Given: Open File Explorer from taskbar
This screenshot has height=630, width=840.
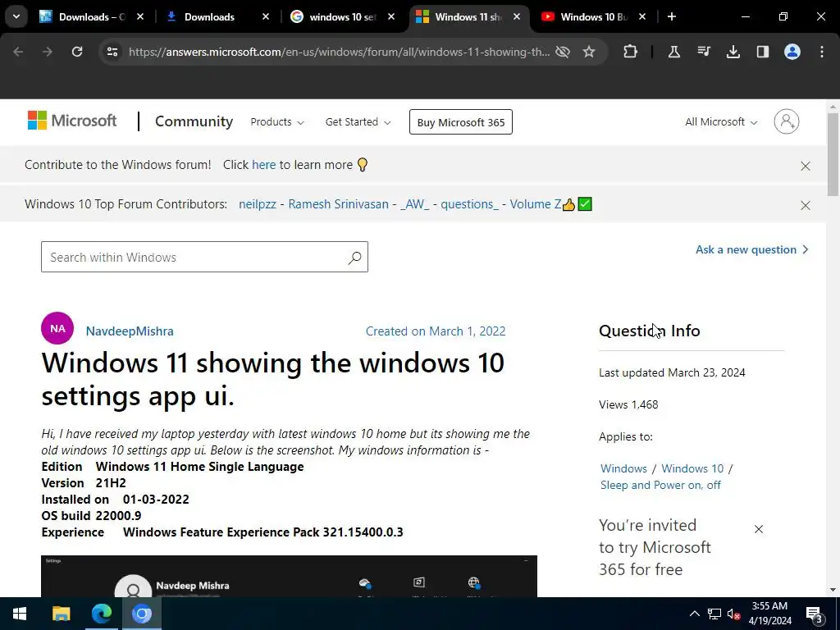Looking at the screenshot, I should (61, 614).
